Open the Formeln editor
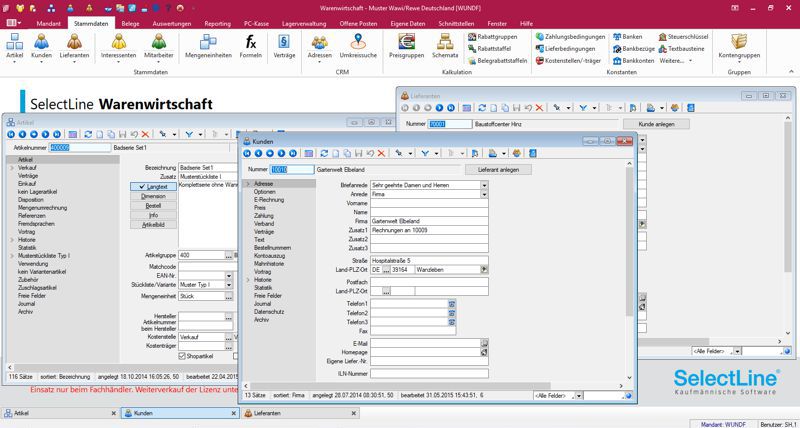This screenshot has height=428, width=800. pos(251,46)
